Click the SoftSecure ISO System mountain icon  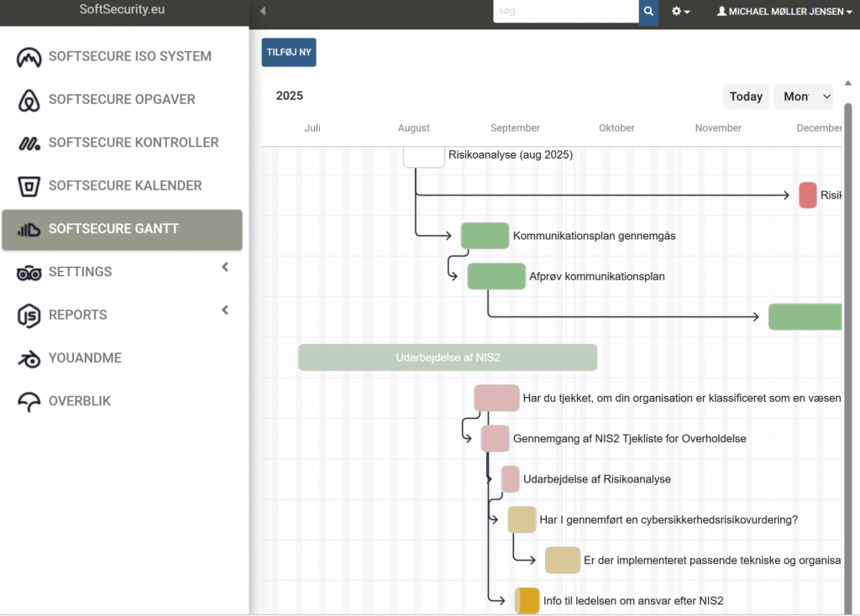[29, 57]
